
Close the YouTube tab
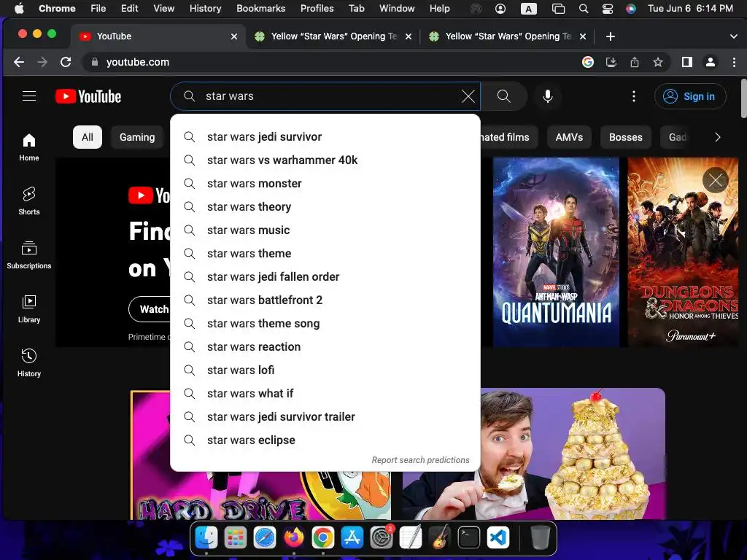[234, 36]
